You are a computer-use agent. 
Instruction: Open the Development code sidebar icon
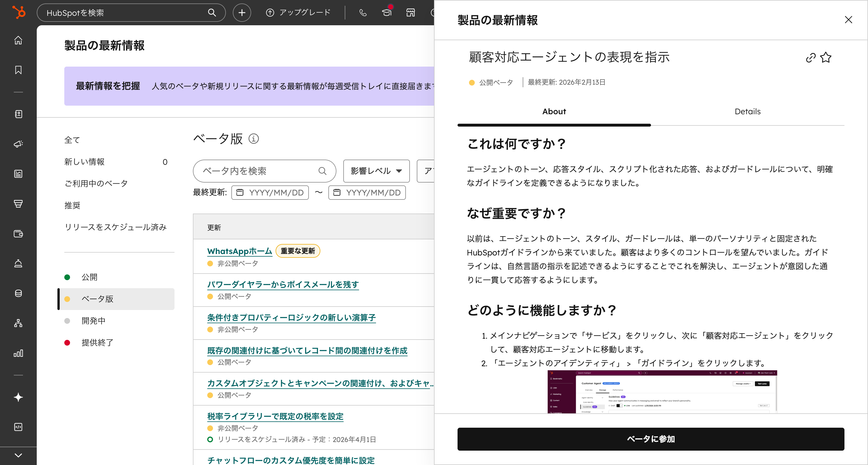point(18,427)
